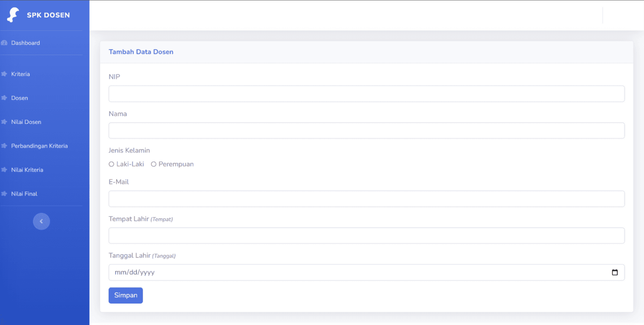This screenshot has height=325, width=644.
Task: Collapse sidebar with the chevron button
Action: [x=41, y=221]
